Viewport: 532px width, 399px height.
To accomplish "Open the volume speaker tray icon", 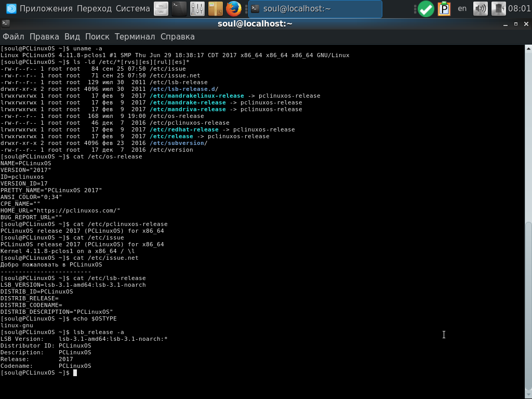I will point(480,9).
